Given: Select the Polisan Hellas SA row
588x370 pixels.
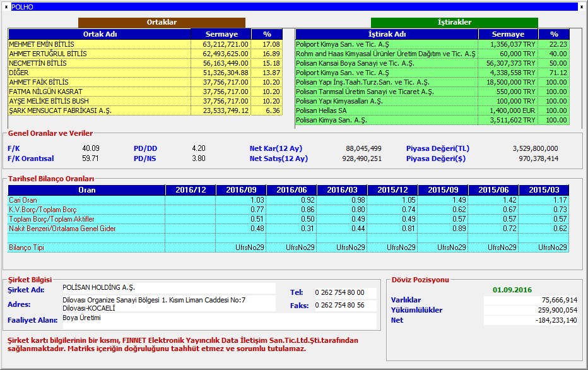Looking at the screenshot, I should (x=432, y=110).
